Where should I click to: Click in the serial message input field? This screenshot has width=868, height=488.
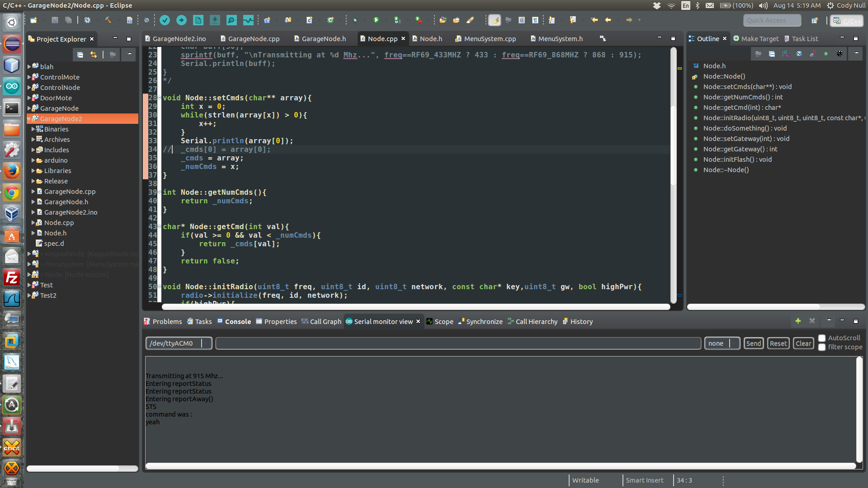click(x=458, y=343)
